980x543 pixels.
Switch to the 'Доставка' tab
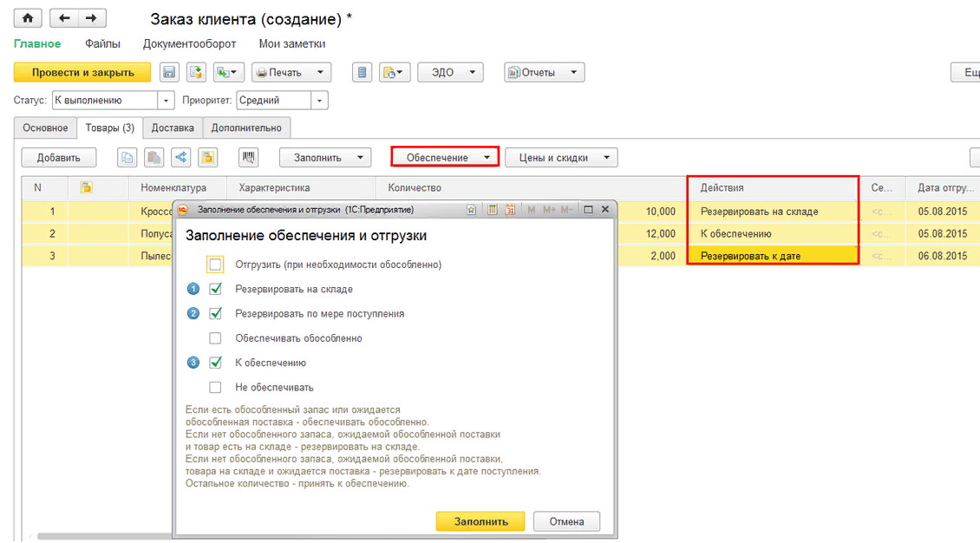tap(173, 128)
